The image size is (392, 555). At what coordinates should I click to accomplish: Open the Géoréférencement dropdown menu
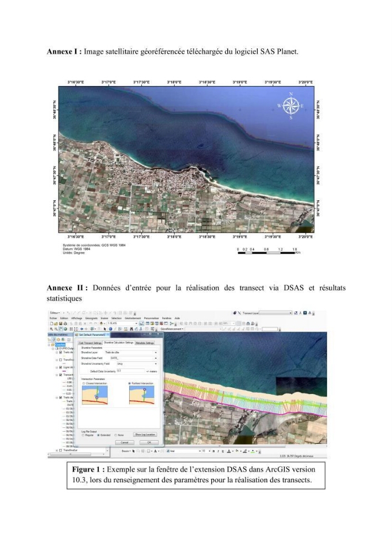(x=172, y=329)
